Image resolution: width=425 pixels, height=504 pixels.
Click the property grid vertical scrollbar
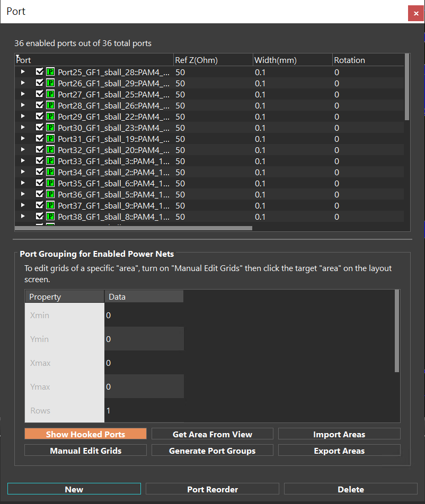(x=397, y=331)
